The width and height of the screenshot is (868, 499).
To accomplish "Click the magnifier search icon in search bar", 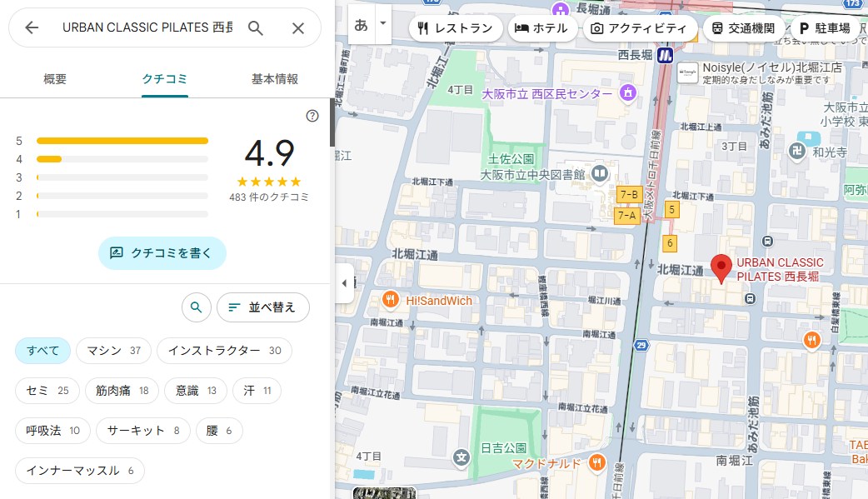I will 256,28.
